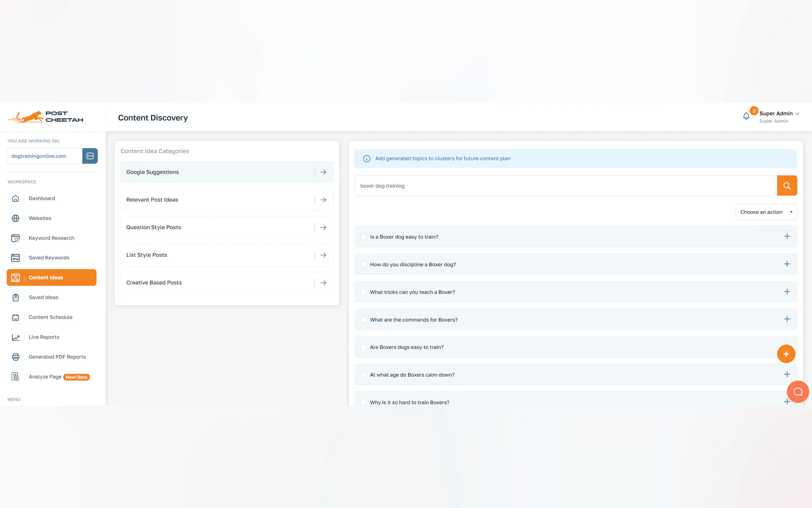The height and width of the screenshot is (508, 812).
Task: Click the notification bell icon
Action: click(746, 116)
